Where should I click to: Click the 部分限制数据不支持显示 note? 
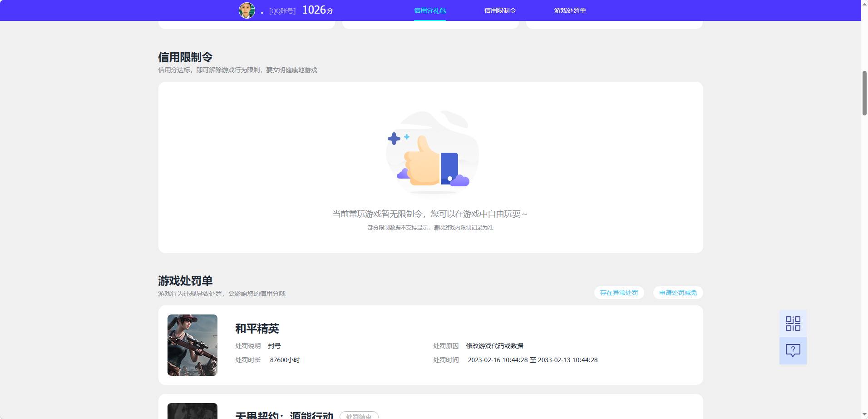[x=430, y=227]
